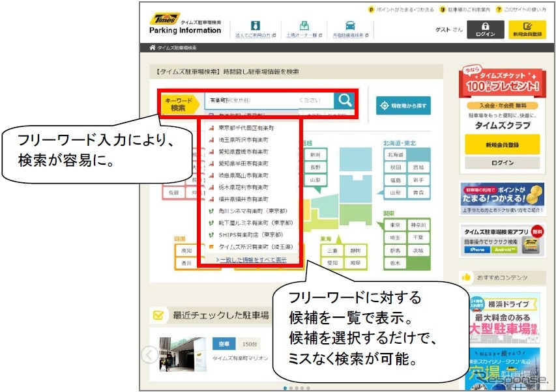Open the ポイントがたまる!つかえる! banner

tap(502, 199)
